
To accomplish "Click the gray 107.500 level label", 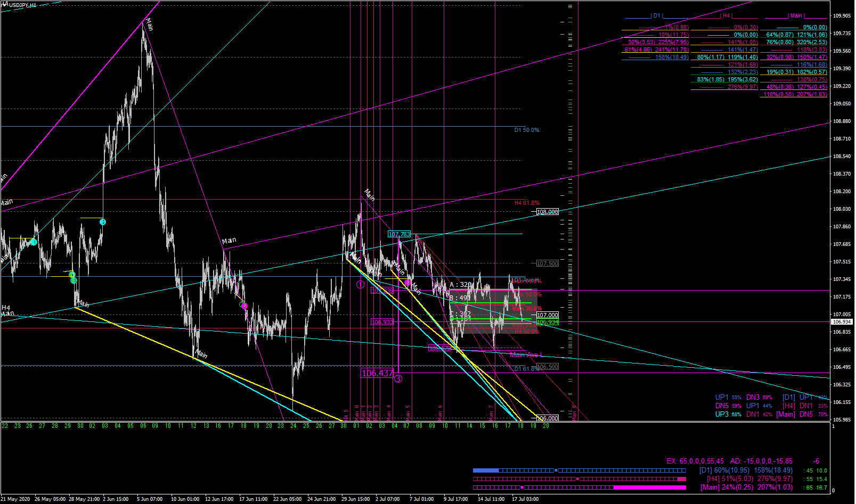I will pos(548,263).
